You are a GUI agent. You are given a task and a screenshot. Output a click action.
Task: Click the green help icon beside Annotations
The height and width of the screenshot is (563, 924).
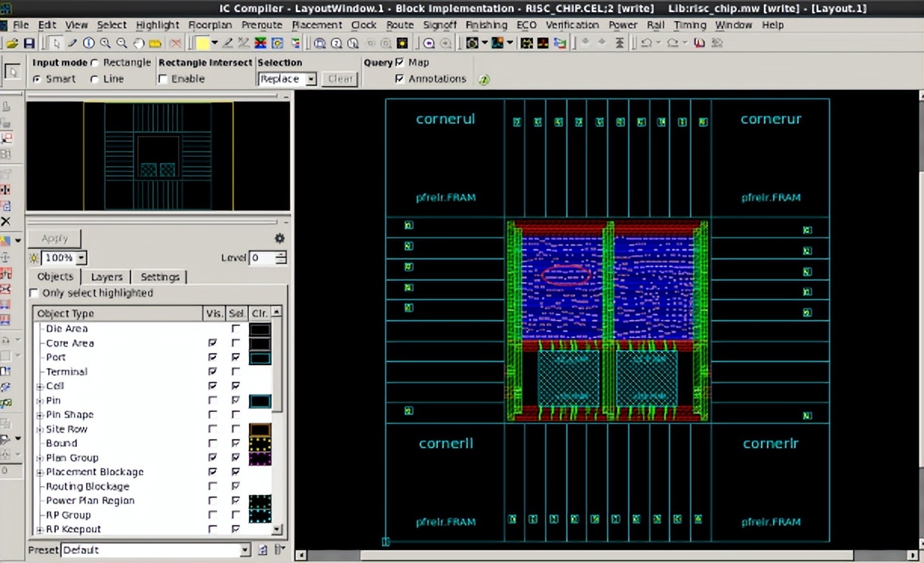pos(484,79)
